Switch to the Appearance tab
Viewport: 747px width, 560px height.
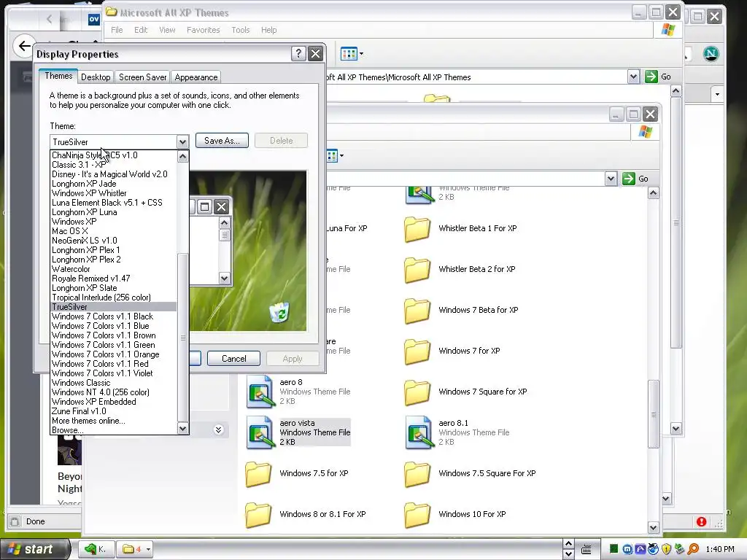pos(196,77)
